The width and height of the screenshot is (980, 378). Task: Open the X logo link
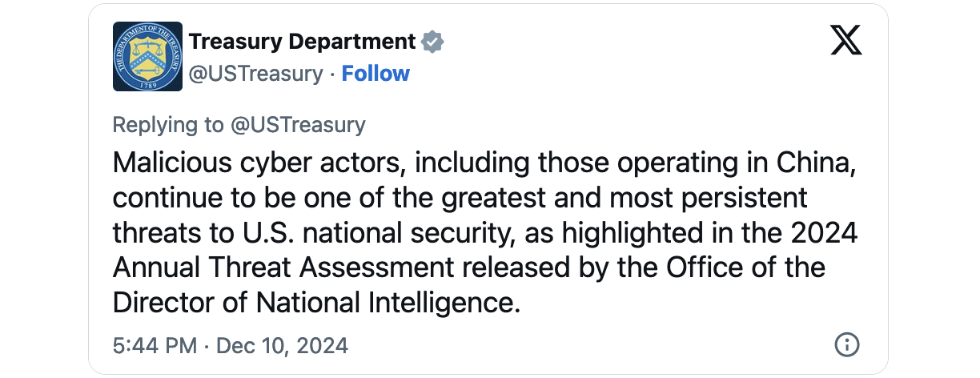846,40
